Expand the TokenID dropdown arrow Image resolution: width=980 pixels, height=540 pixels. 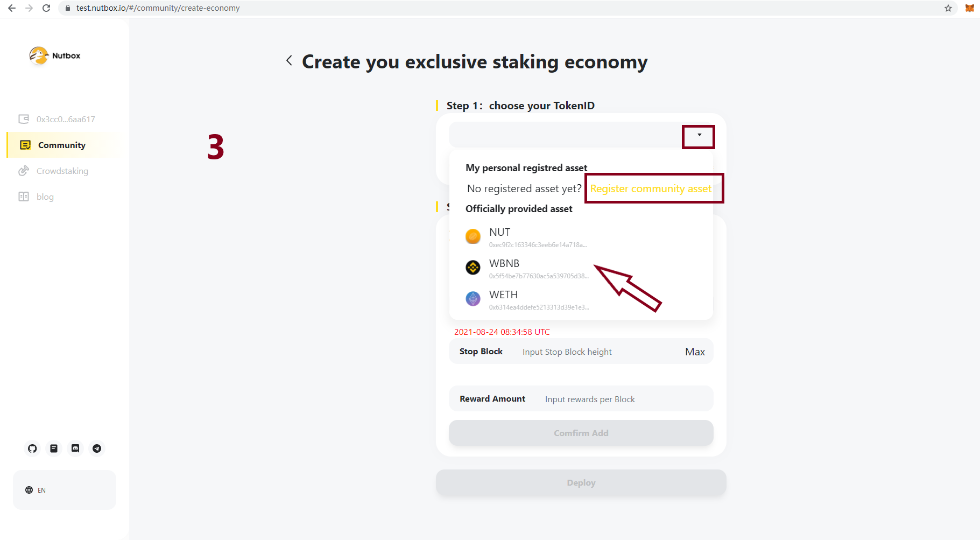(699, 135)
